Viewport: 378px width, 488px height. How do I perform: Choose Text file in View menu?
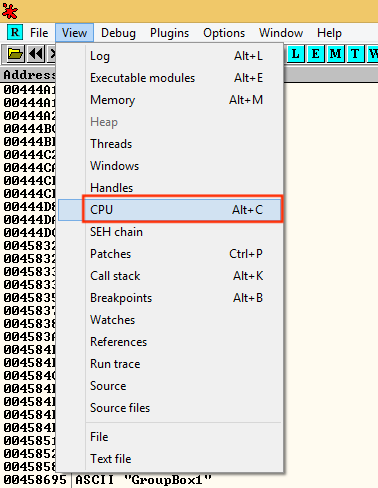click(x=170, y=459)
